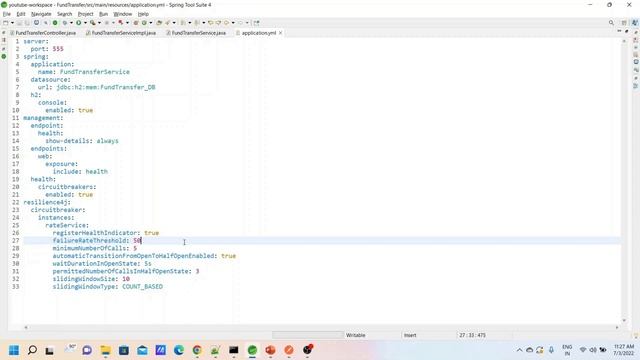Click the 'server:' key on line 1
Screen dimensions: 640x360
point(36,41)
